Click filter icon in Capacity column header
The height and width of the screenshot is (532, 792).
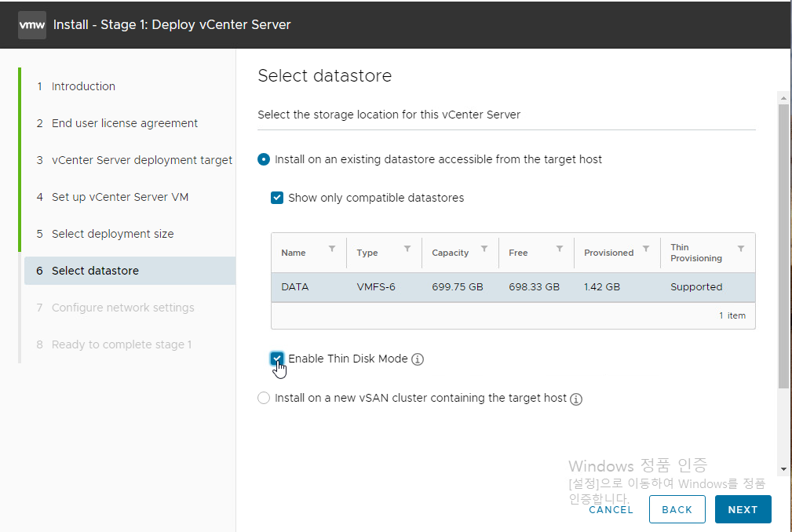484,249
